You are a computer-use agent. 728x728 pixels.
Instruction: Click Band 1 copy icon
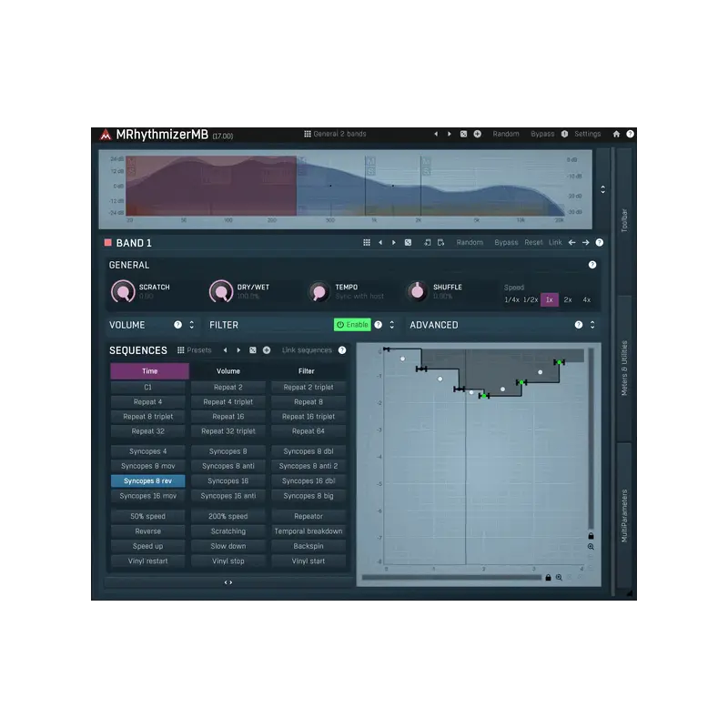pyautogui.click(x=427, y=242)
